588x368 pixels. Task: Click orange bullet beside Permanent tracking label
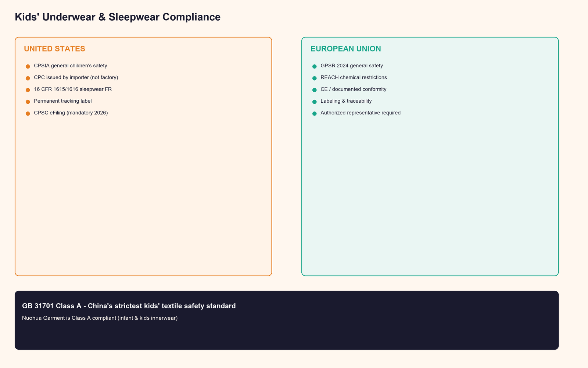tap(28, 102)
